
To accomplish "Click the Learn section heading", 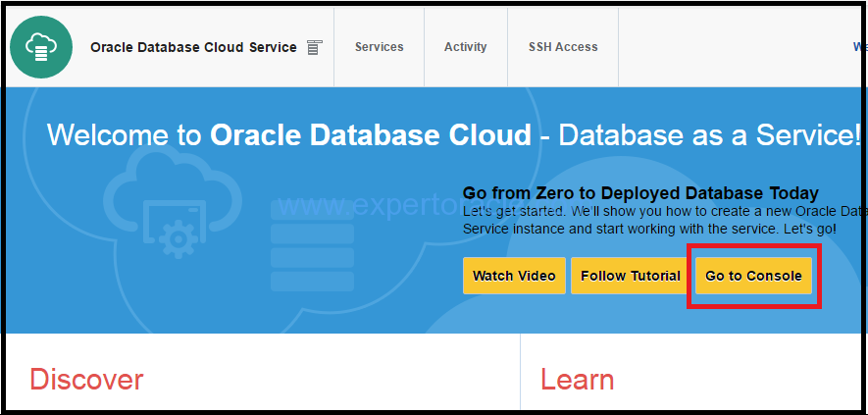I will pyautogui.click(x=578, y=380).
